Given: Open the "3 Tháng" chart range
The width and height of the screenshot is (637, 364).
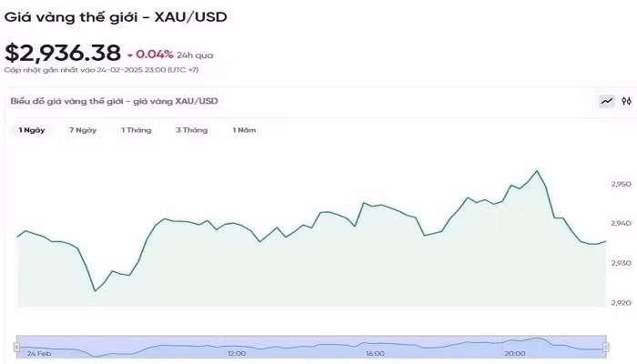Looking at the screenshot, I should tap(192, 130).
